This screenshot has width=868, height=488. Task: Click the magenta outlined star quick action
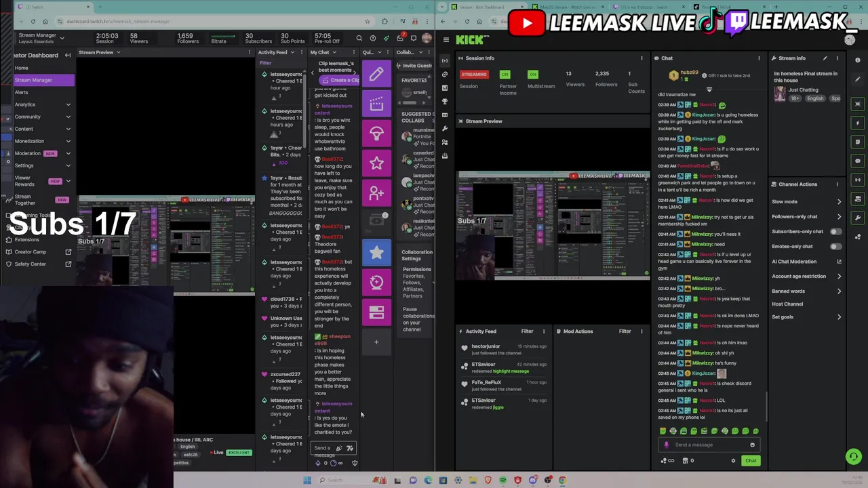click(x=376, y=163)
